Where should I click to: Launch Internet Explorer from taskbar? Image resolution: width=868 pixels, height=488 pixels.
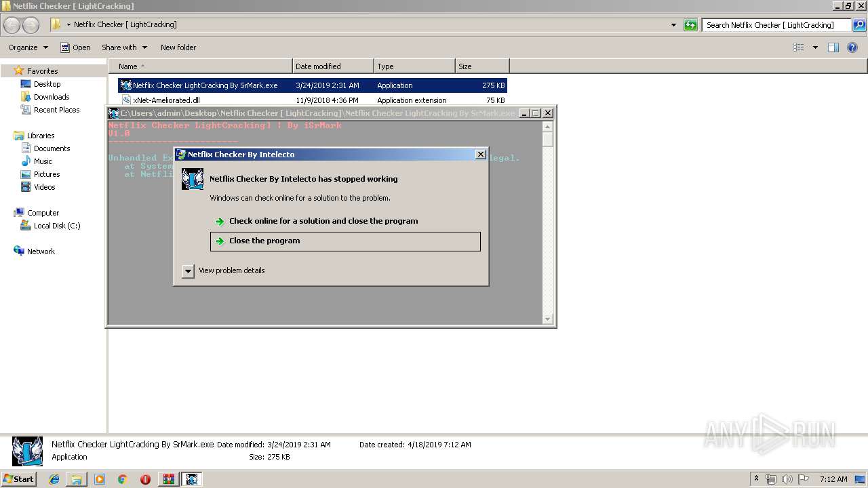click(x=54, y=479)
